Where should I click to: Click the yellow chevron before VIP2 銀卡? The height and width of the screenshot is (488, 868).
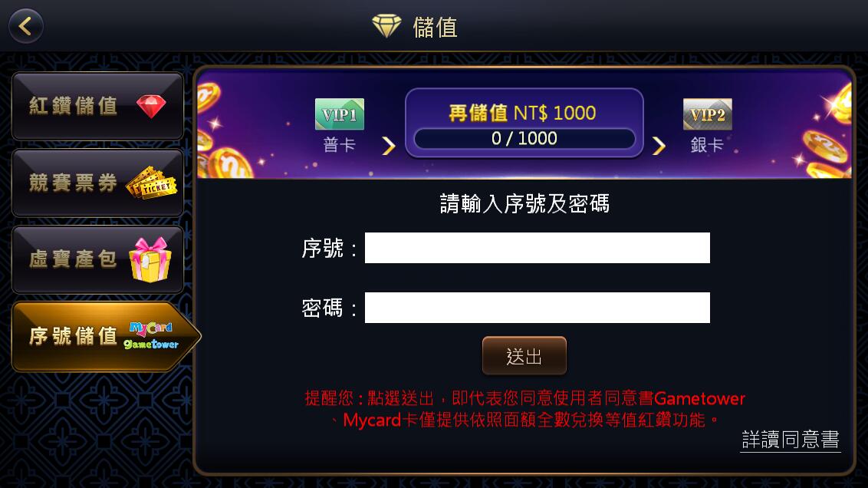(x=658, y=146)
